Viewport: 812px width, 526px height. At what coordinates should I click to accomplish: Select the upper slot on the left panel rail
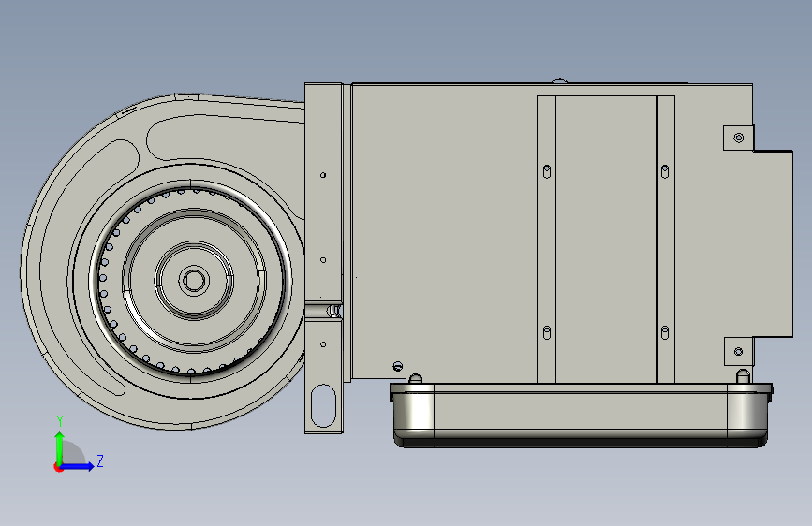coord(547,171)
